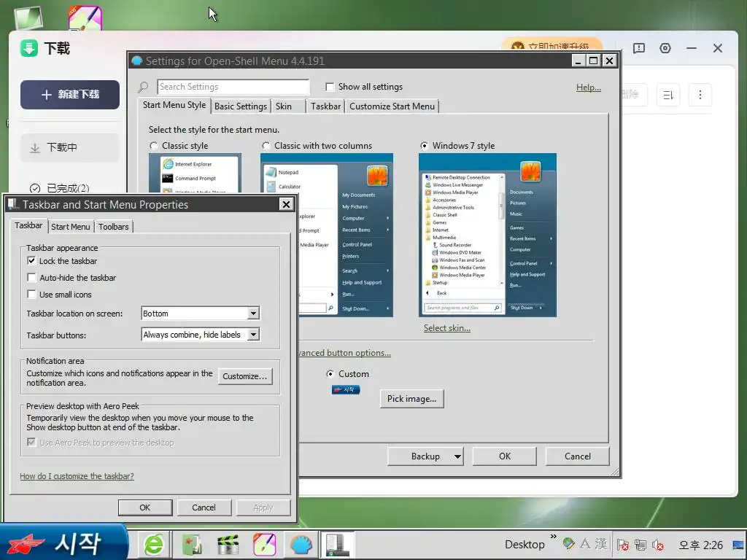Screen dimensions: 747x560
Task: Click the Show desktop monitor icon
Action: 738,544
